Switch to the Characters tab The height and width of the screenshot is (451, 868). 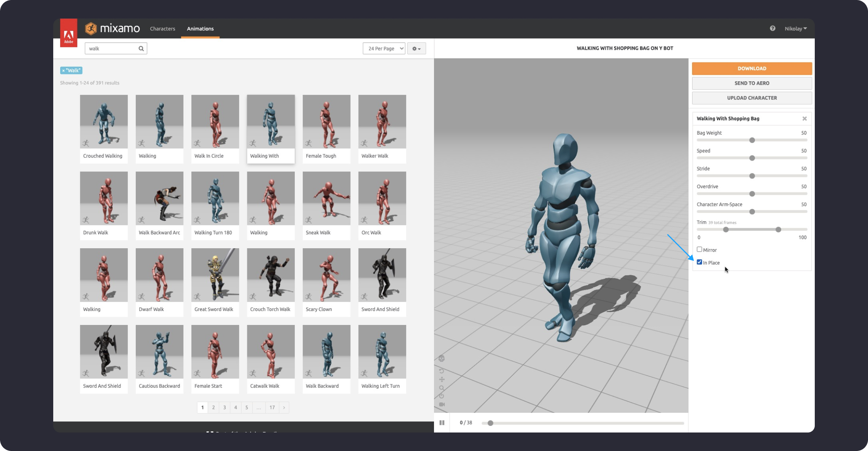tap(162, 29)
